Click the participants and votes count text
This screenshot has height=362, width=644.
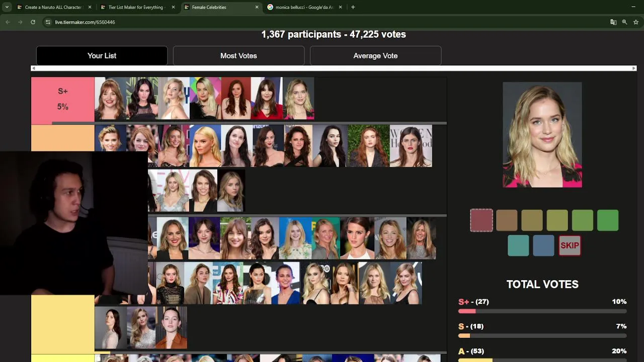pos(334,34)
